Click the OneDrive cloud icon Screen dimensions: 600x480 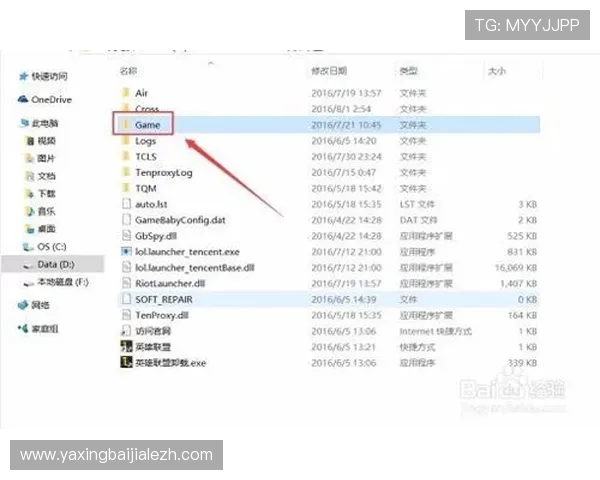[x=23, y=99]
